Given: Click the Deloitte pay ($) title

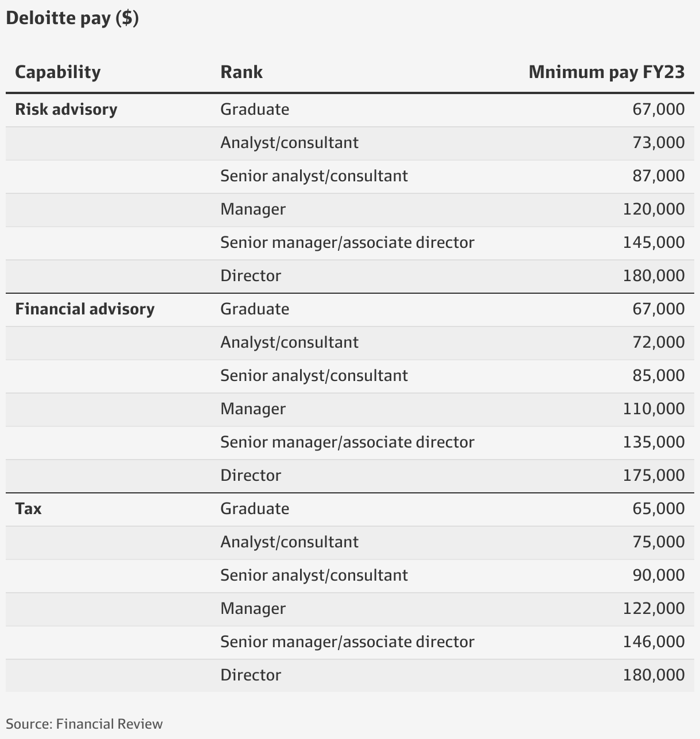Looking at the screenshot, I should tap(72, 18).
